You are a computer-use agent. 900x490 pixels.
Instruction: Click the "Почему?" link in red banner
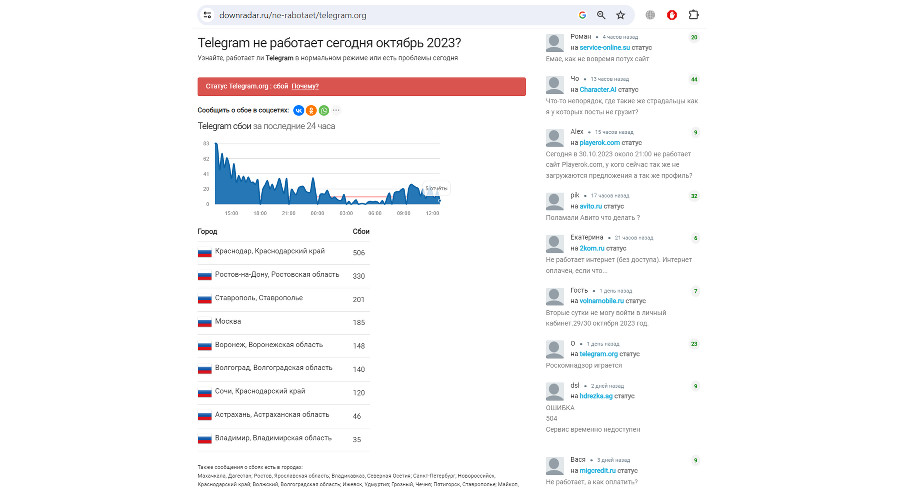tap(305, 86)
